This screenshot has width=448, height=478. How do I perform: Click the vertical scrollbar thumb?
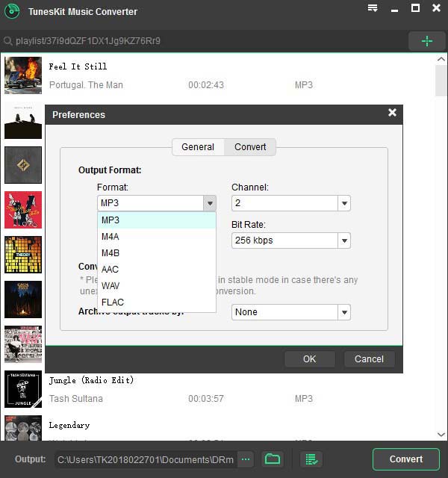click(x=441, y=81)
